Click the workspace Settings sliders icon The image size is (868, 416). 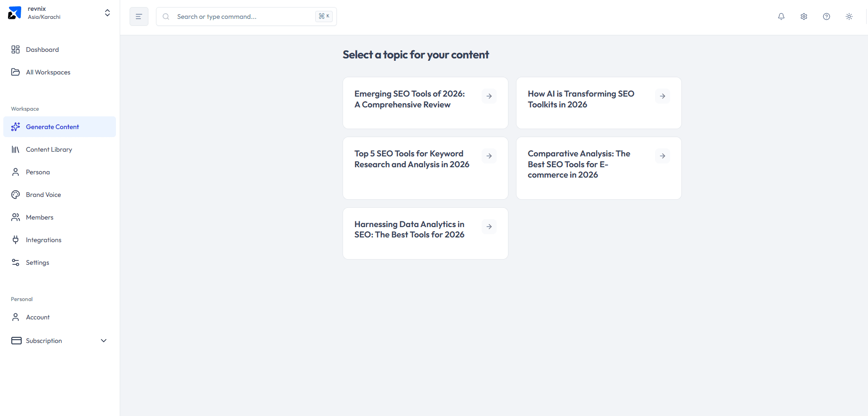(x=16, y=262)
